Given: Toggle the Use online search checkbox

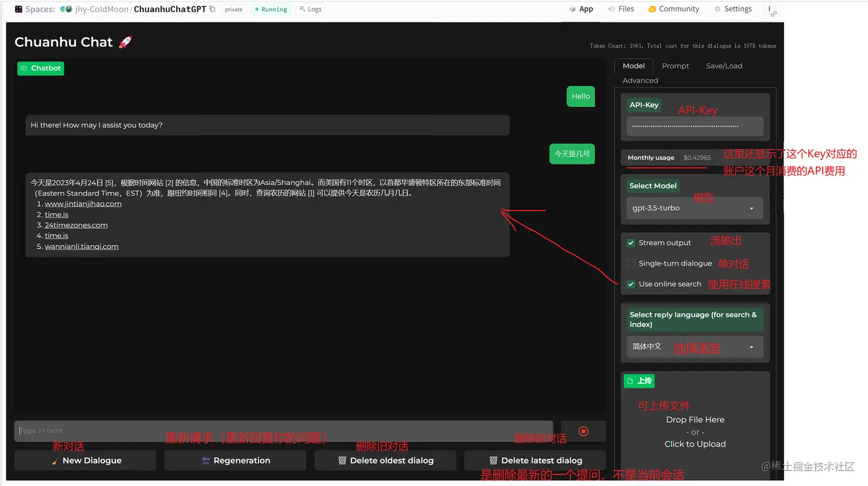Looking at the screenshot, I should (x=631, y=284).
